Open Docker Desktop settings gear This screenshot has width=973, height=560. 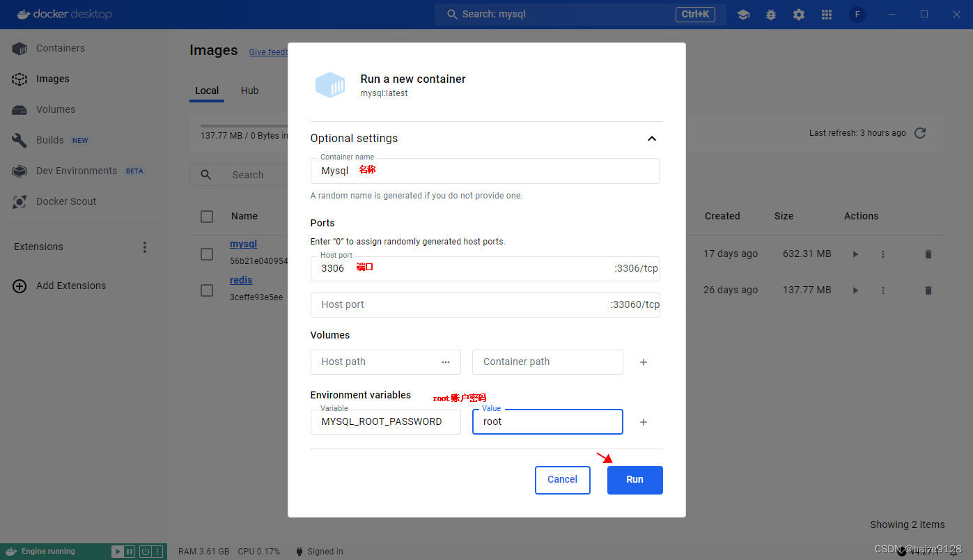[799, 15]
